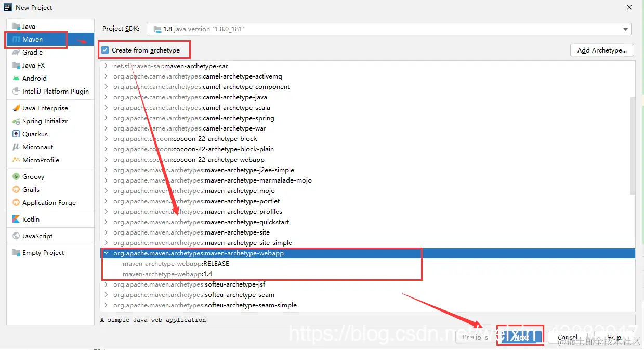Click the Application Forge icon

16,203
